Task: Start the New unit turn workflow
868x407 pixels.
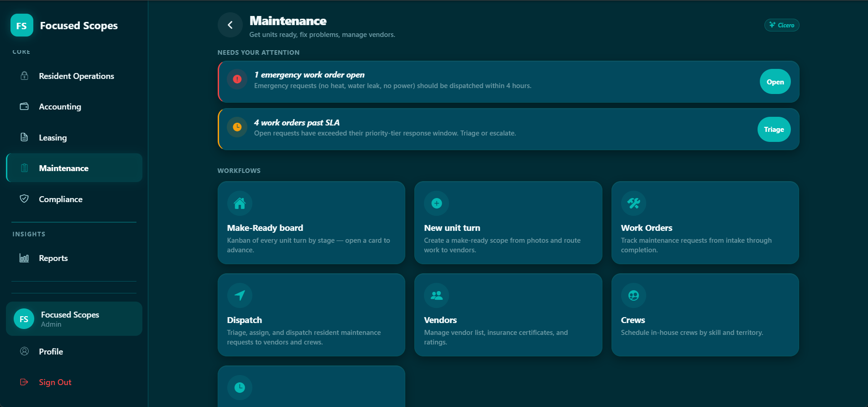Action: tap(508, 223)
